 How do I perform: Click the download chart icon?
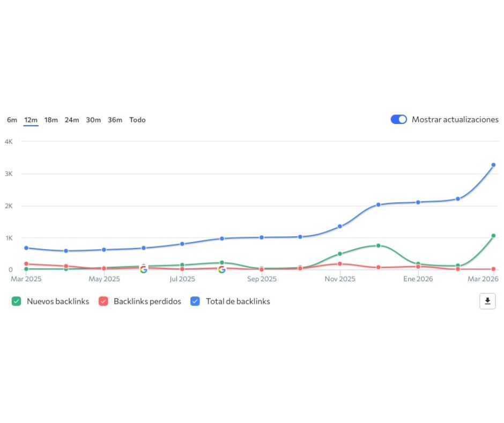487,301
